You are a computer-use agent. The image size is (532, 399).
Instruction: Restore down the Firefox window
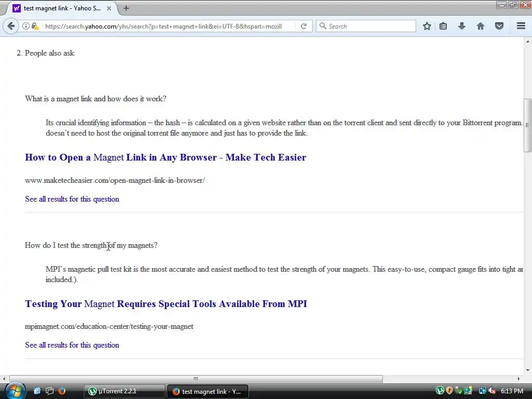pos(513,5)
